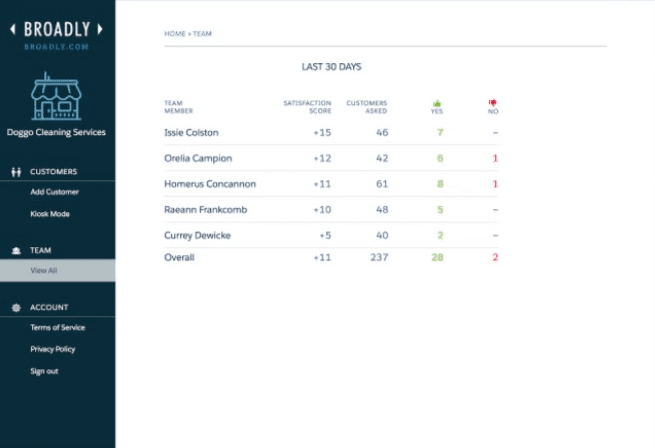Image resolution: width=655 pixels, height=448 pixels.
Task: Open Privacy Policy link
Action: 53,349
